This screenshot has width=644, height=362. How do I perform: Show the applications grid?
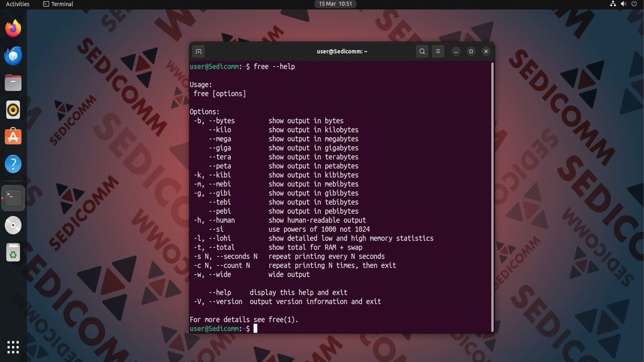coord(13,347)
